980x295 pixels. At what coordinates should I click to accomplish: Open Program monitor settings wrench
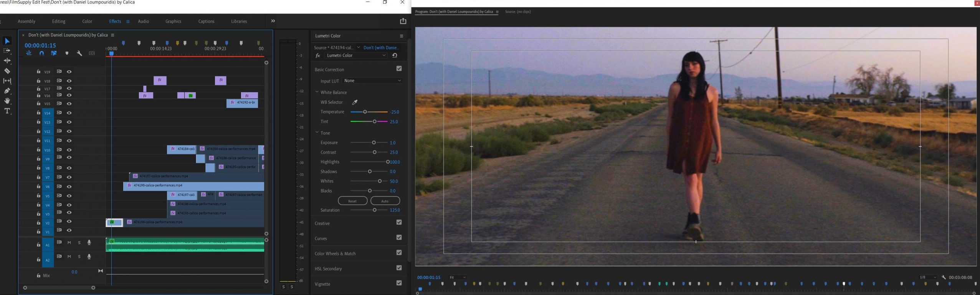tap(944, 277)
